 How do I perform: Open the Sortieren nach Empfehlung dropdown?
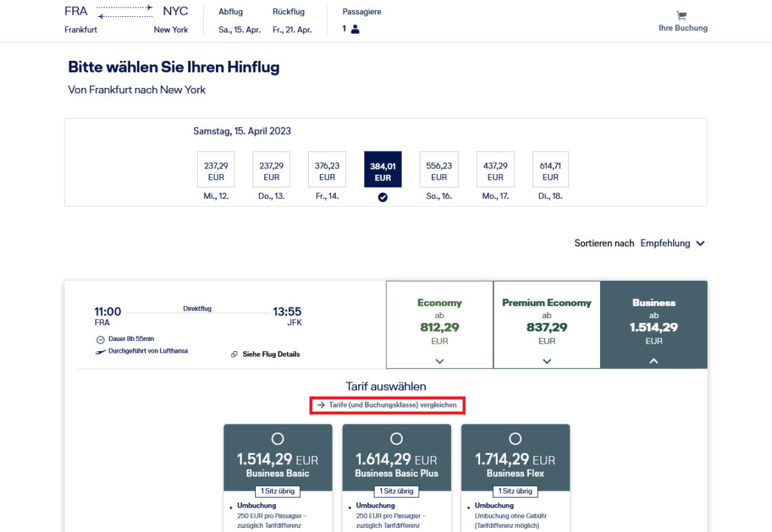(672, 244)
